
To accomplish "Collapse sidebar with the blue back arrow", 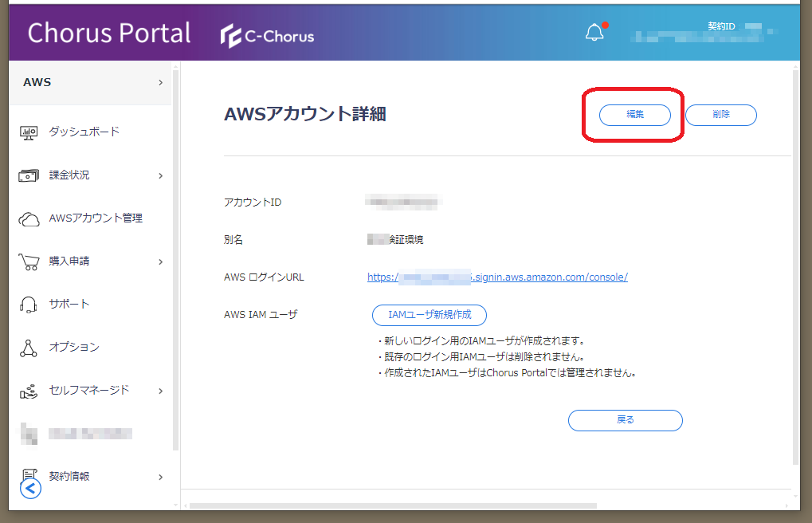I will (x=30, y=488).
